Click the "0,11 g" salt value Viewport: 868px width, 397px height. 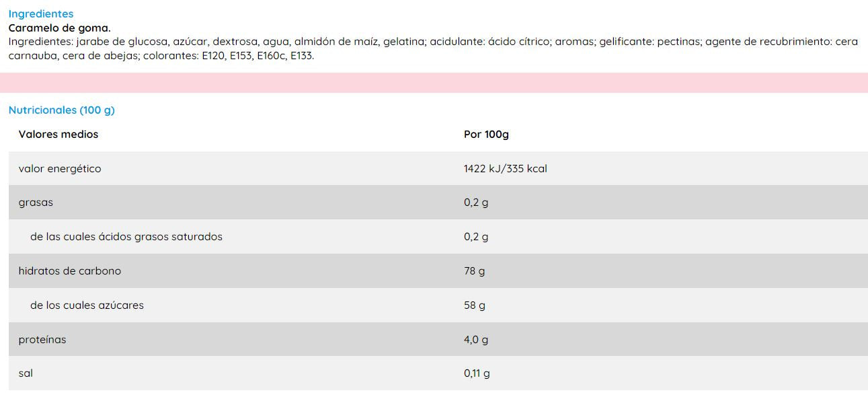[477, 373]
